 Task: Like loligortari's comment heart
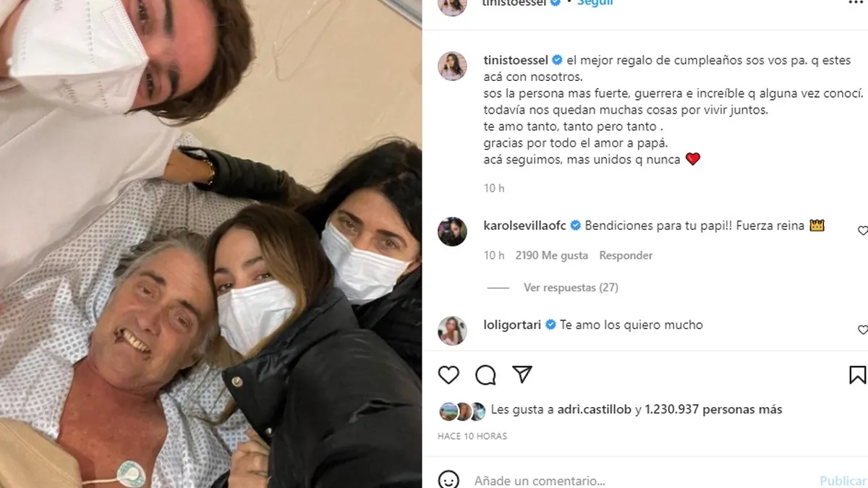point(862,330)
